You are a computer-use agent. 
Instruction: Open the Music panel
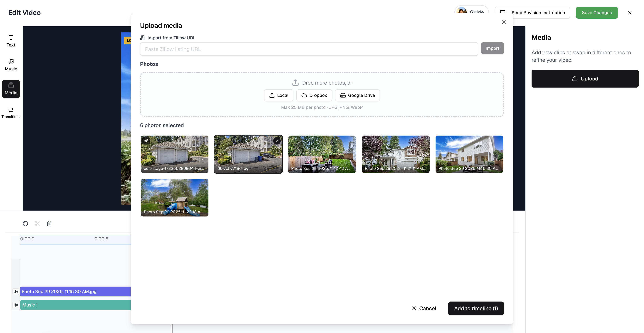pyautogui.click(x=11, y=65)
